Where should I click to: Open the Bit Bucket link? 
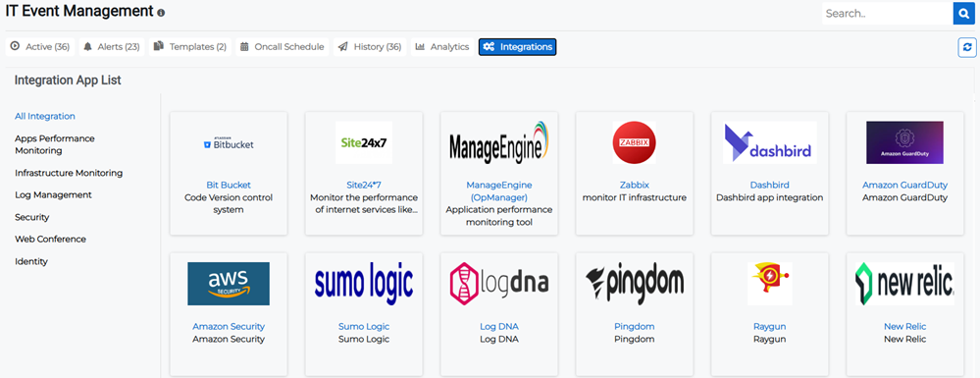click(x=229, y=186)
